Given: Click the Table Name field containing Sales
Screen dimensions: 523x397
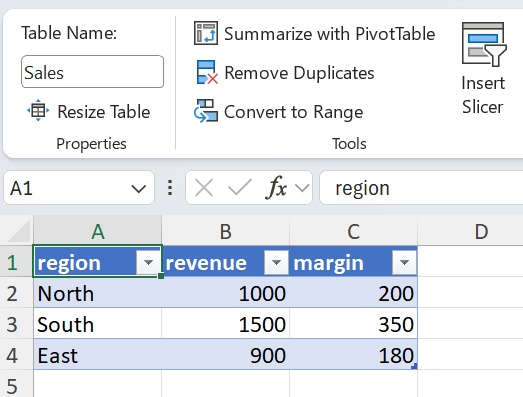Looking at the screenshot, I should [92, 72].
